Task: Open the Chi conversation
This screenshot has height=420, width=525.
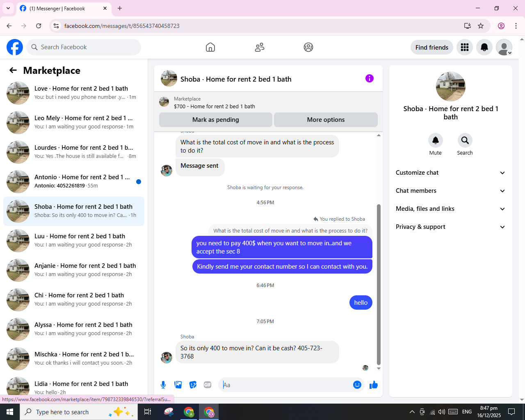Action: 74,300
